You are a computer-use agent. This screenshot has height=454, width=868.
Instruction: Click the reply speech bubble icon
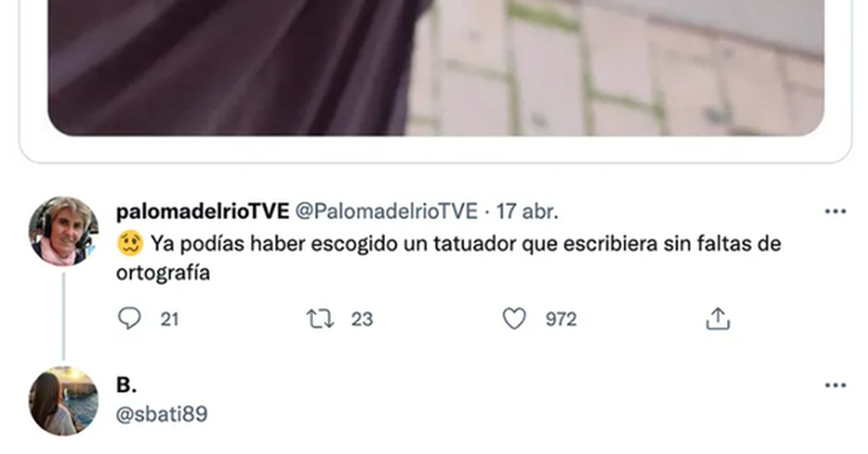pos(129,318)
